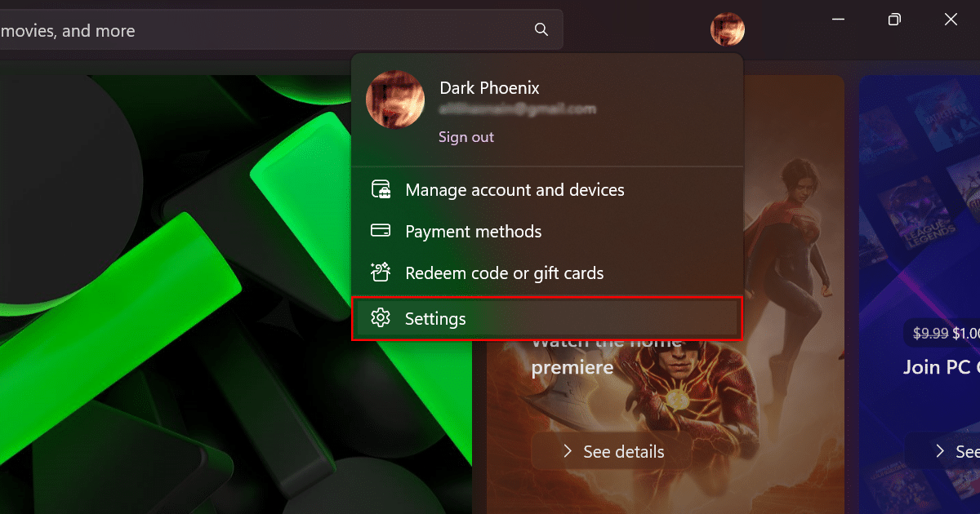Click the Redeem code gift icon
Screen dimensions: 980x514
(x=381, y=273)
